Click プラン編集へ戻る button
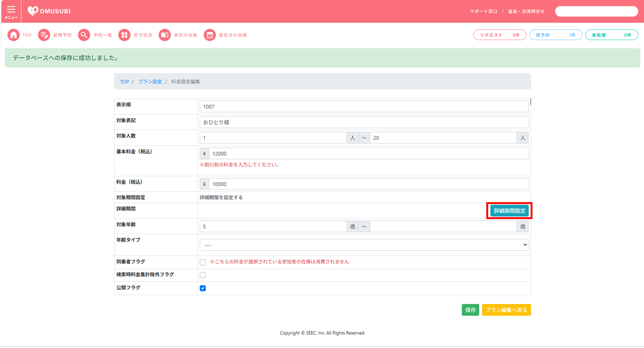The height and width of the screenshot is (348, 644). pyautogui.click(x=506, y=310)
